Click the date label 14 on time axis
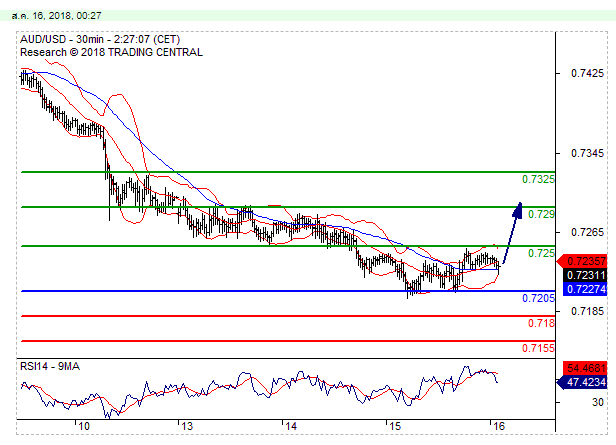 click(x=291, y=426)
